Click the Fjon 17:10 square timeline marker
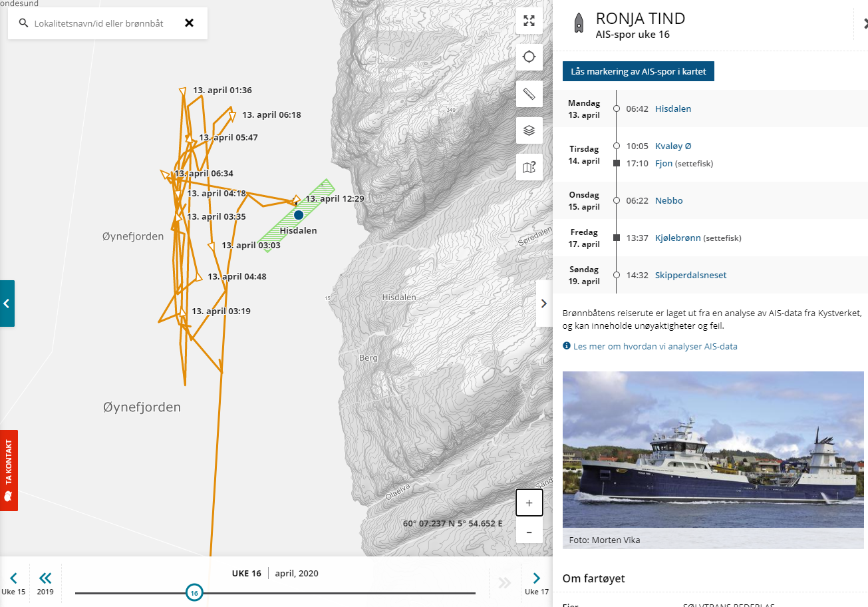868x607 pixels. pos(617,163)
